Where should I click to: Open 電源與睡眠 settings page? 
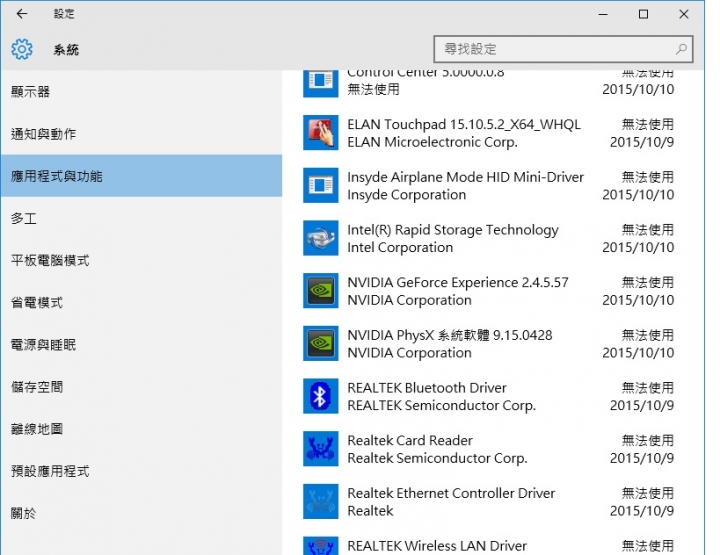point(141,345)
